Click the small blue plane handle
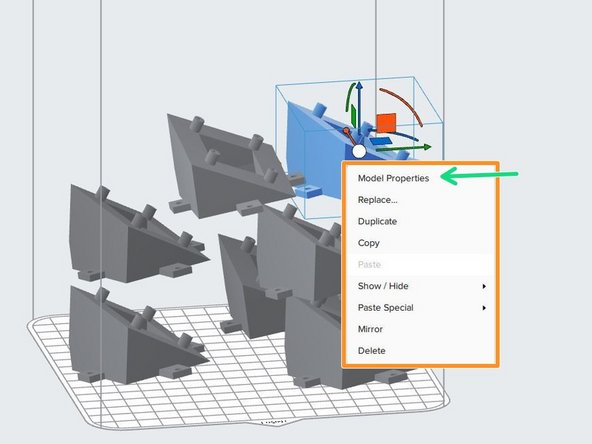This screenshot has height=444, width=592. 381,141
